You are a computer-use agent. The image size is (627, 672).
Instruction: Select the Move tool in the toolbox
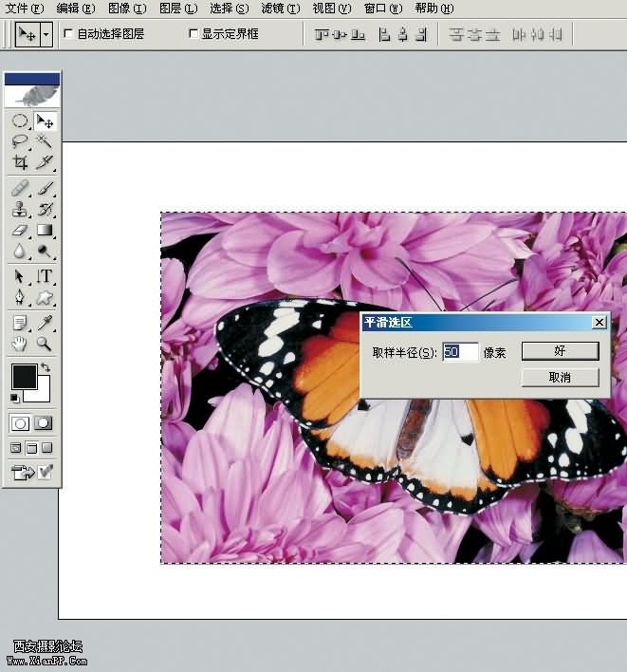45,121
